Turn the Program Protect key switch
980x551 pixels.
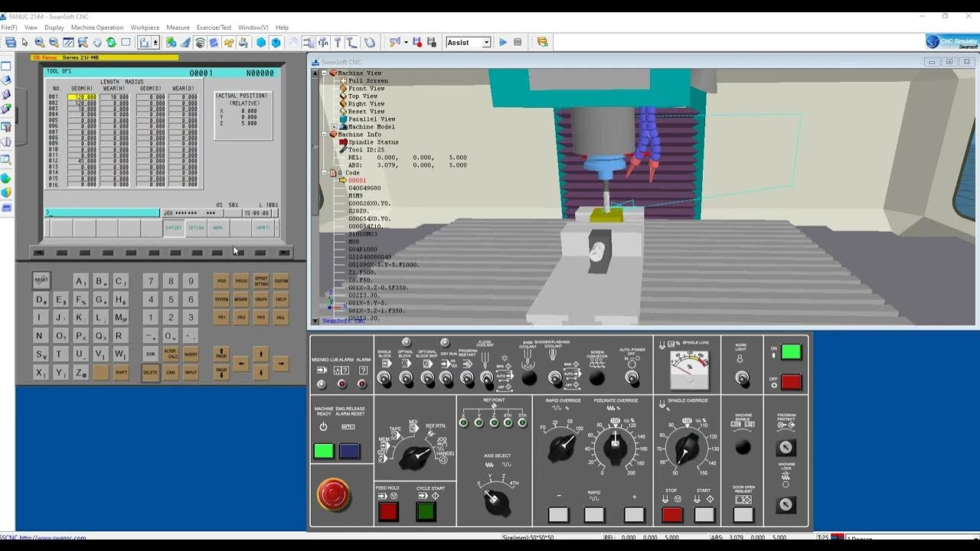786,448
